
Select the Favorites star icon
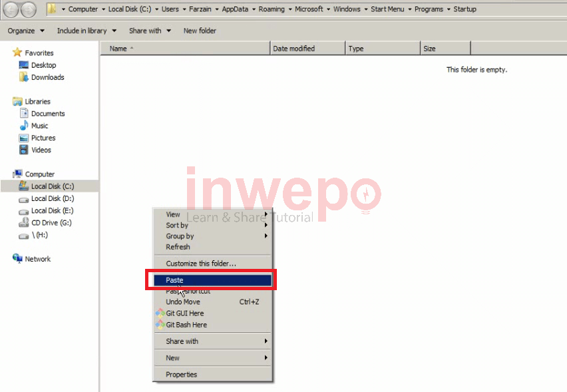17,53
